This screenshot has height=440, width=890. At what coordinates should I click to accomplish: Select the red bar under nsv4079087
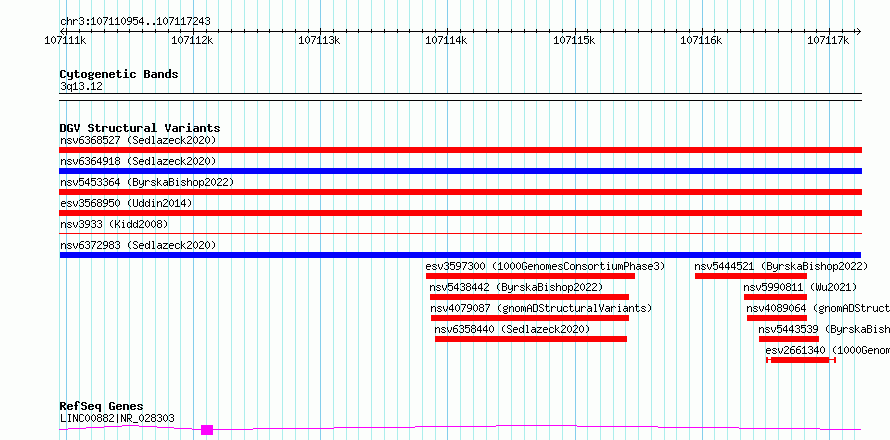[x=530, y=318]
